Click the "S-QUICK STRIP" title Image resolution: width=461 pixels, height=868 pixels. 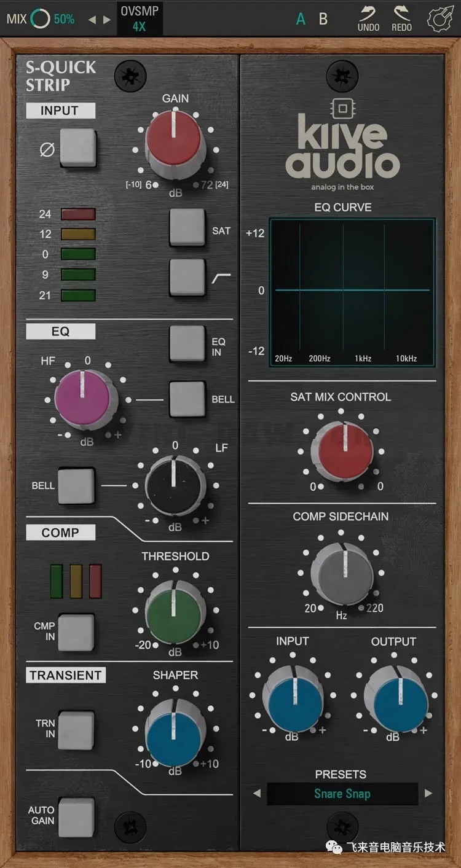point(61,76)
